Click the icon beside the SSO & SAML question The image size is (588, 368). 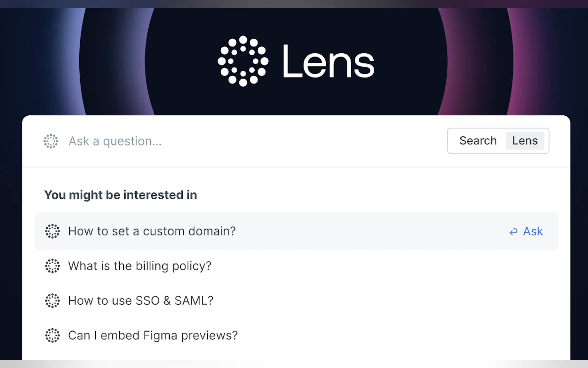pyautogui.click(x=52, y=301)
